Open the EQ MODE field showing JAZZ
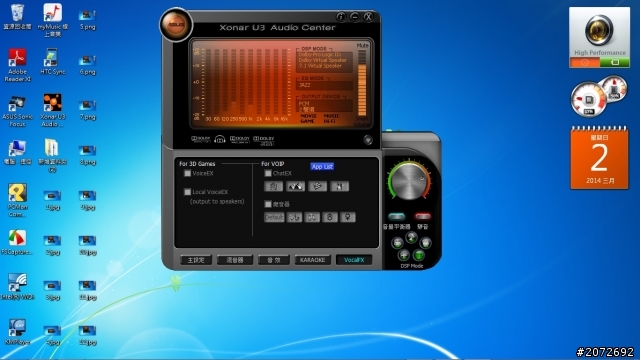This screenshot has height=360, width=640. [x=324, y=85]
